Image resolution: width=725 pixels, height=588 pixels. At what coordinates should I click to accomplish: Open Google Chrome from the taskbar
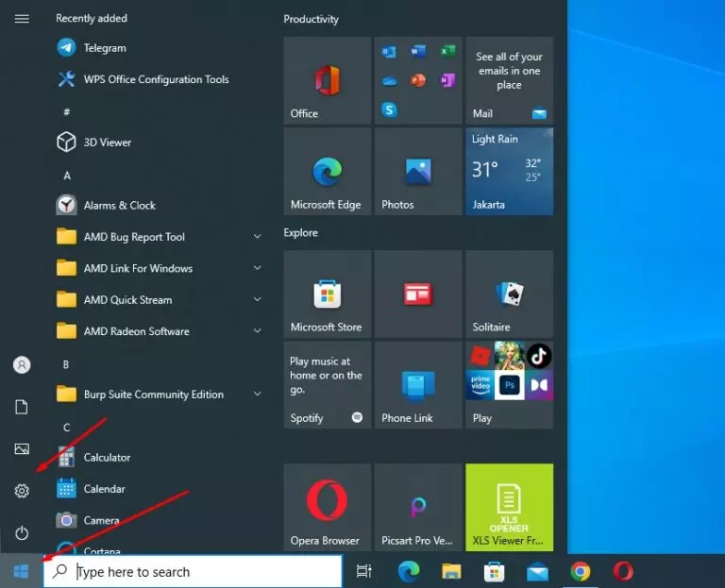581,571
